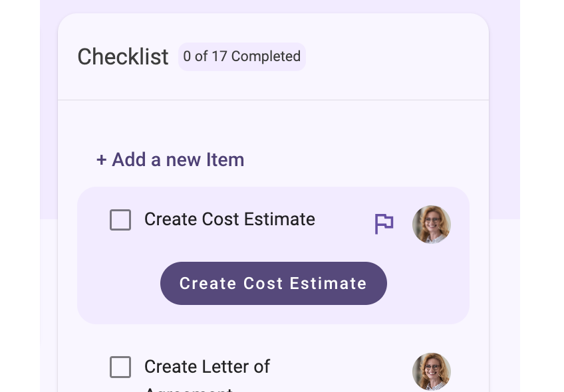Screen dimensions: 564x392
Task: Open the profile picture of the Cost Estimate assignee
Action: point(431,225)
